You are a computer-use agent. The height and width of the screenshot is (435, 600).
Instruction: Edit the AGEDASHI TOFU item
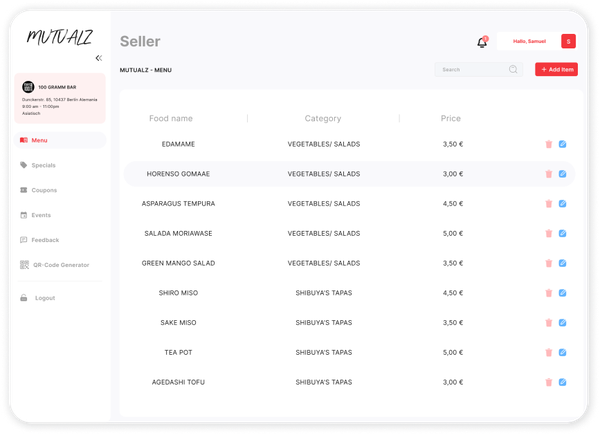(563, 382)
